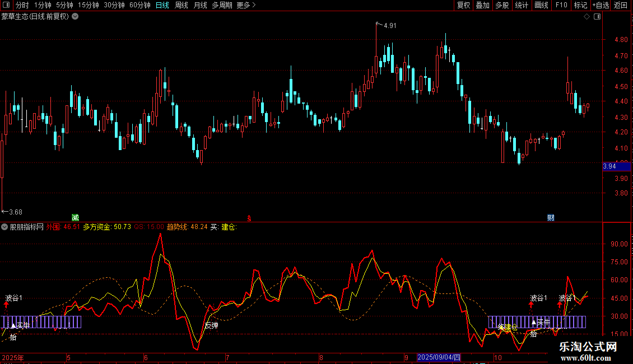Click the 叠加 overlay button
Image resolution: width=633 pixels, height=364 pixels.
tap(482, 5)
